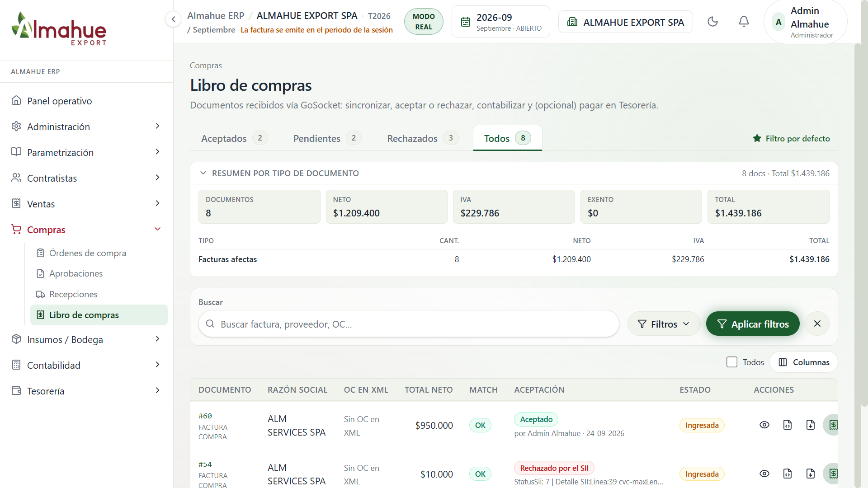Expand the Administración menu
The image size is (868, 488).
point(86,127)
